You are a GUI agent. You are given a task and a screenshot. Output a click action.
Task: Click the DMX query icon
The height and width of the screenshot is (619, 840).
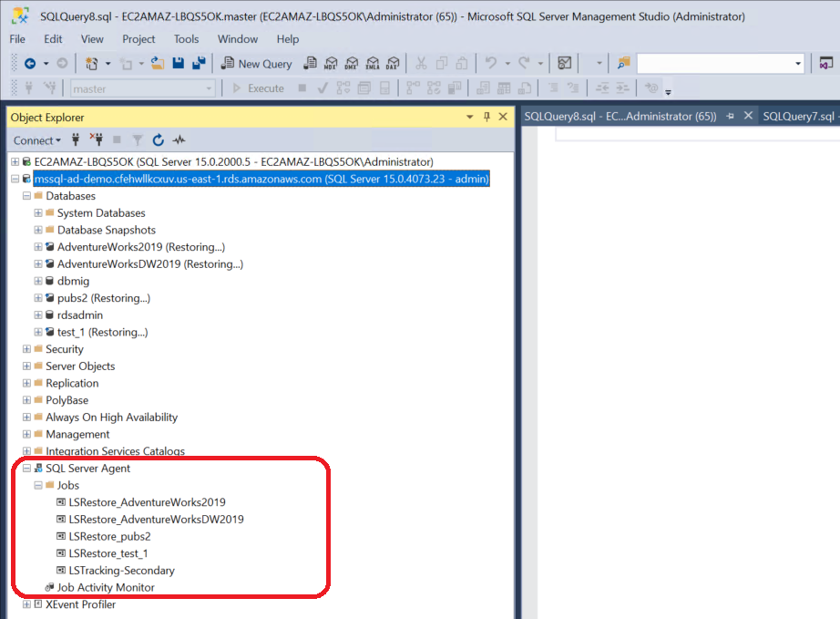(352, 64)
